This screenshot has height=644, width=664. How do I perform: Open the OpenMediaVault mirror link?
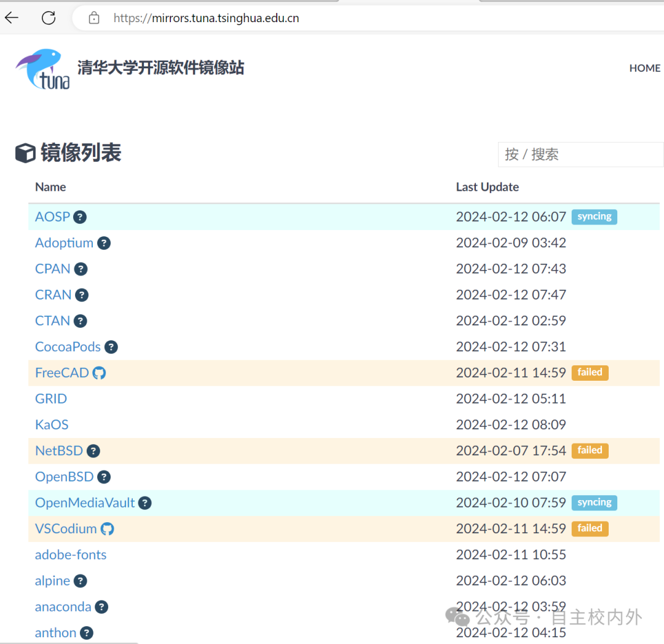(x=85, y=503)
